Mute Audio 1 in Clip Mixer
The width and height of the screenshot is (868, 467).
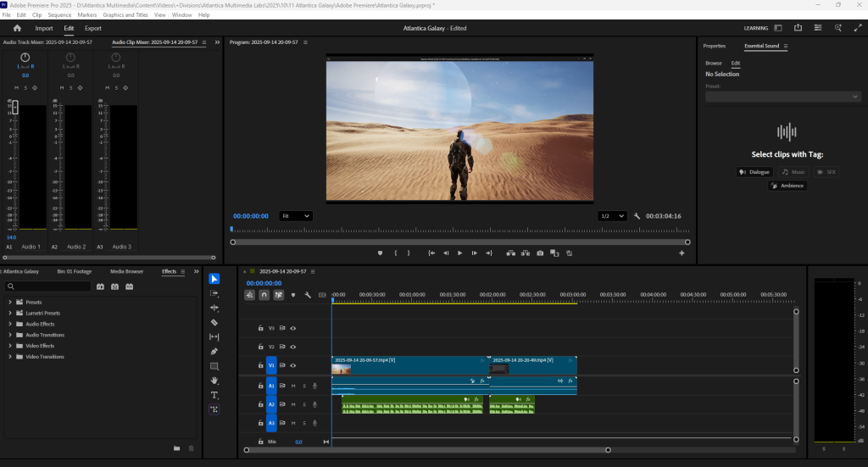pos(16,88)
